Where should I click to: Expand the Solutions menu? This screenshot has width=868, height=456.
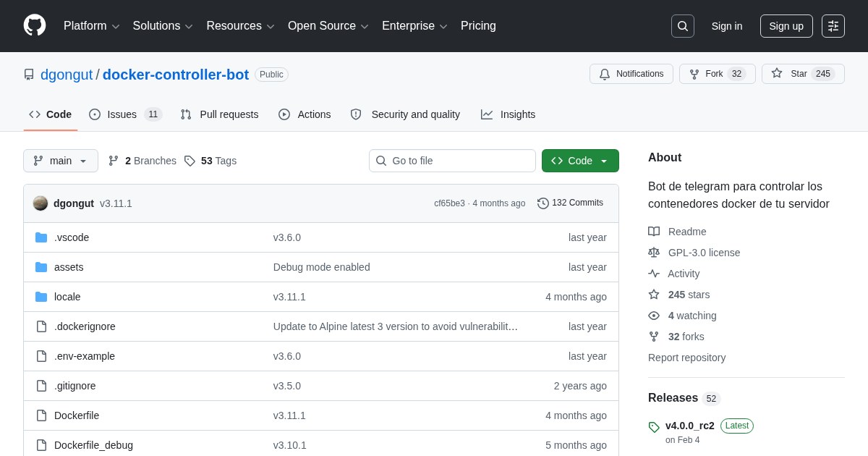(163, 26)
